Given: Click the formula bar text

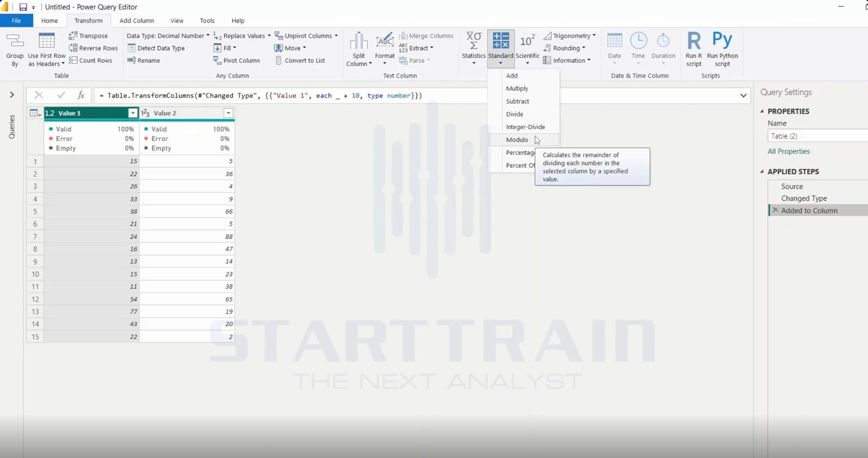Looking at the screenshot, I should coord(261,95).
